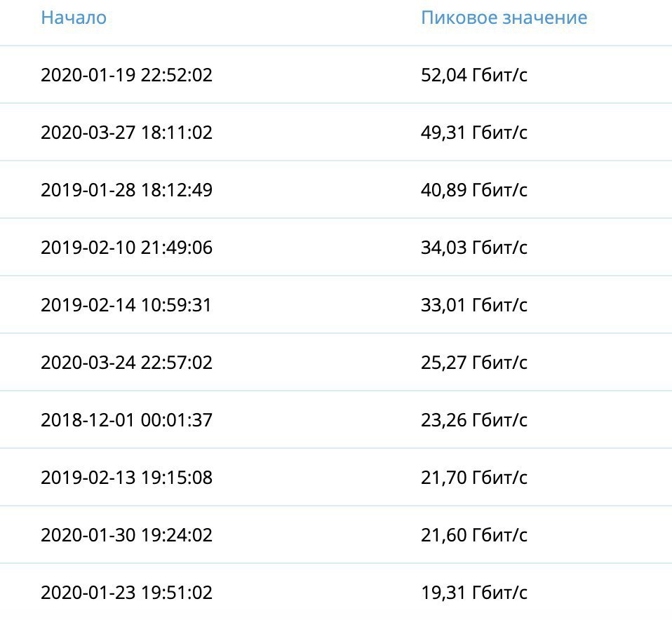Select the 2019-01-28 18:12:49 entry
This screenshot has height=620, width=672.
pos(126,190)
